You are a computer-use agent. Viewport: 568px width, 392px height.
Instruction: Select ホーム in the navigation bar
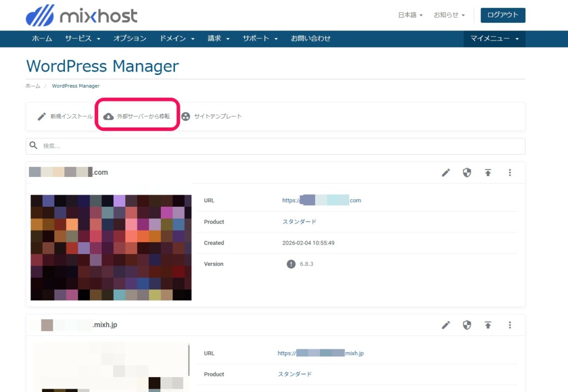point(42,39)
